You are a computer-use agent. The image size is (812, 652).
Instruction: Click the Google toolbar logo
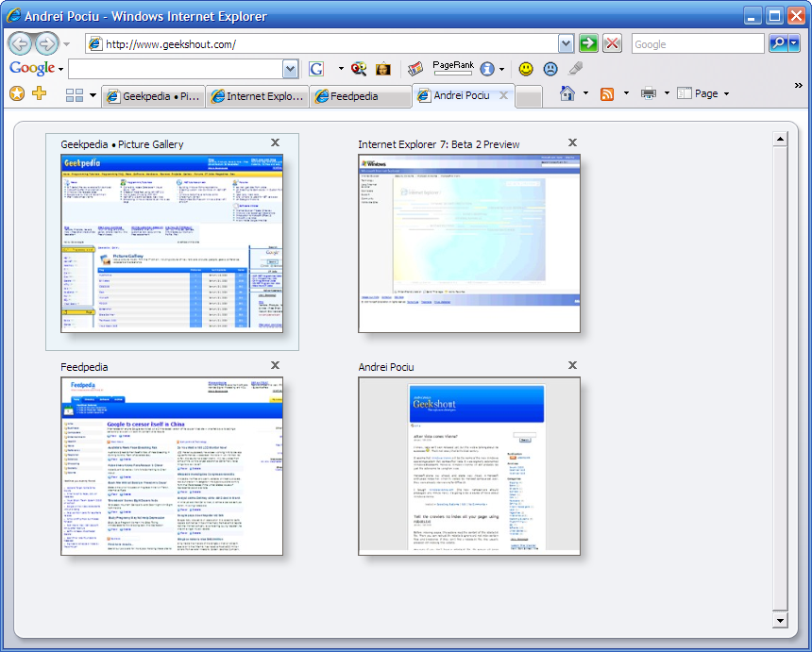tap(32, 68)
